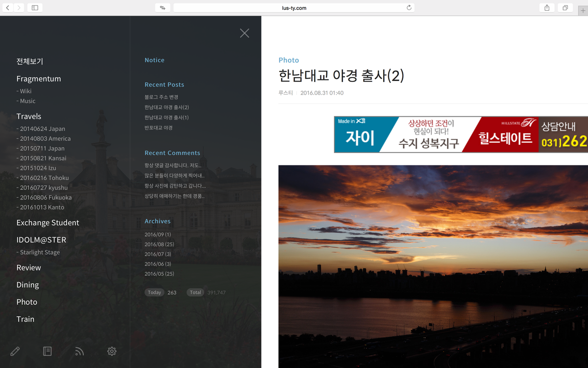Open recent post 한남대교 야경 출사(1)

coord(167,118)
